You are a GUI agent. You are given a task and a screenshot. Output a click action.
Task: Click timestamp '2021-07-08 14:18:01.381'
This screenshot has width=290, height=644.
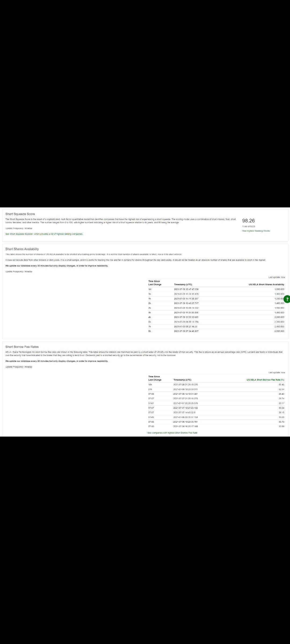click(x=186, y=394)
